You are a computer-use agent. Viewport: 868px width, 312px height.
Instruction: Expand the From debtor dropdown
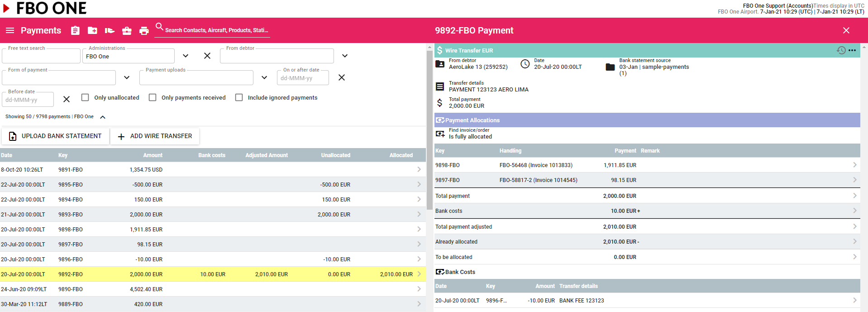tap(345, 56)
